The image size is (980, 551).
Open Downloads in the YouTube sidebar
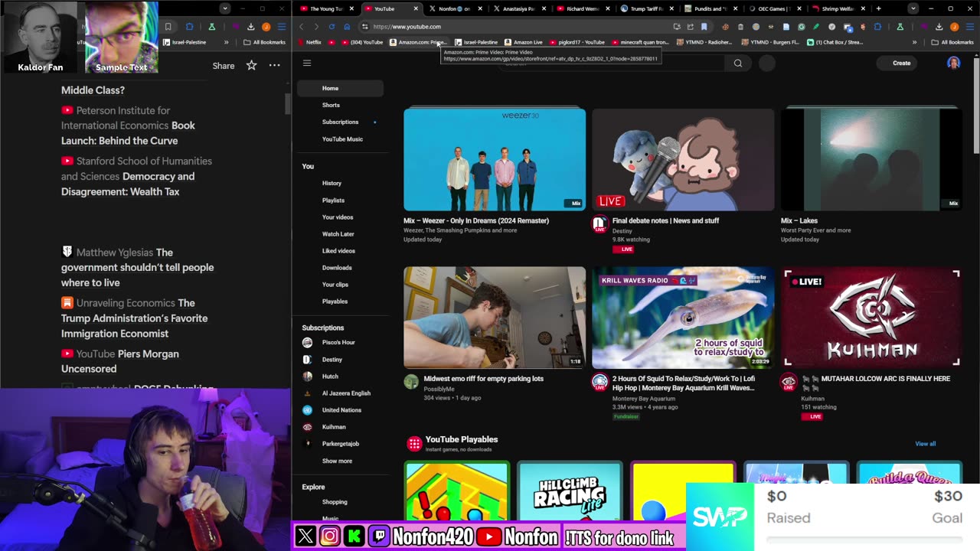point(340,267)
